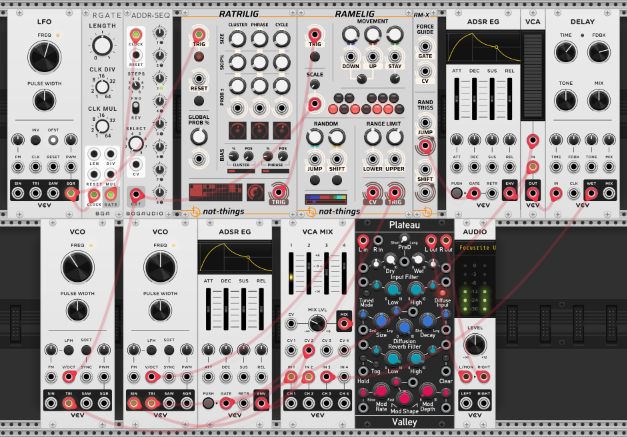
Task: Click the TIME knob on the DELAY module
Action: pos(565,52)
